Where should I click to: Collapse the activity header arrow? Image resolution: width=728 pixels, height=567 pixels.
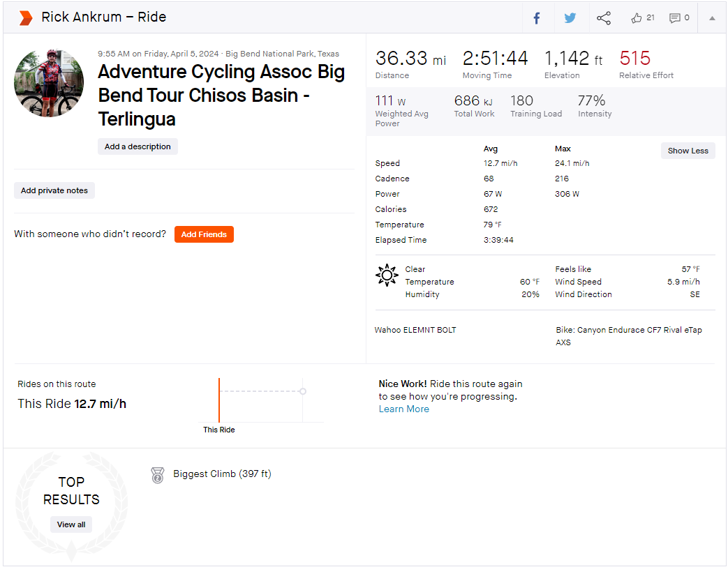712,18
